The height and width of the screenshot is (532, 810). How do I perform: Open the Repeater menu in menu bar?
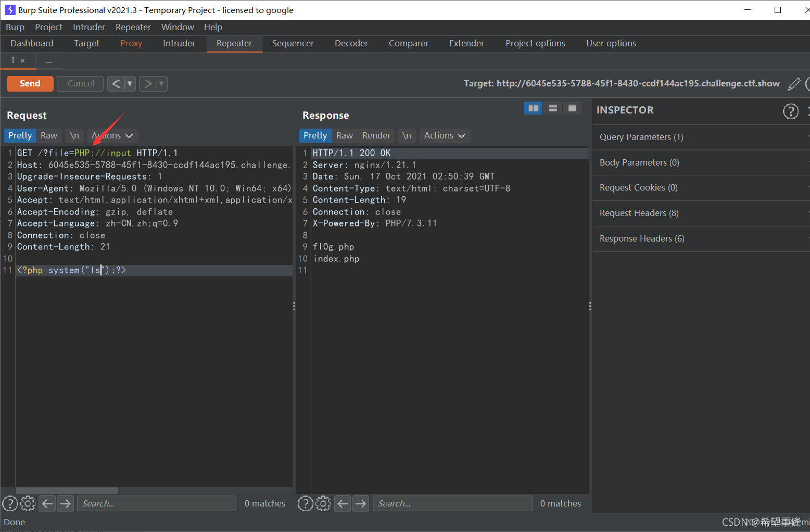133,27
